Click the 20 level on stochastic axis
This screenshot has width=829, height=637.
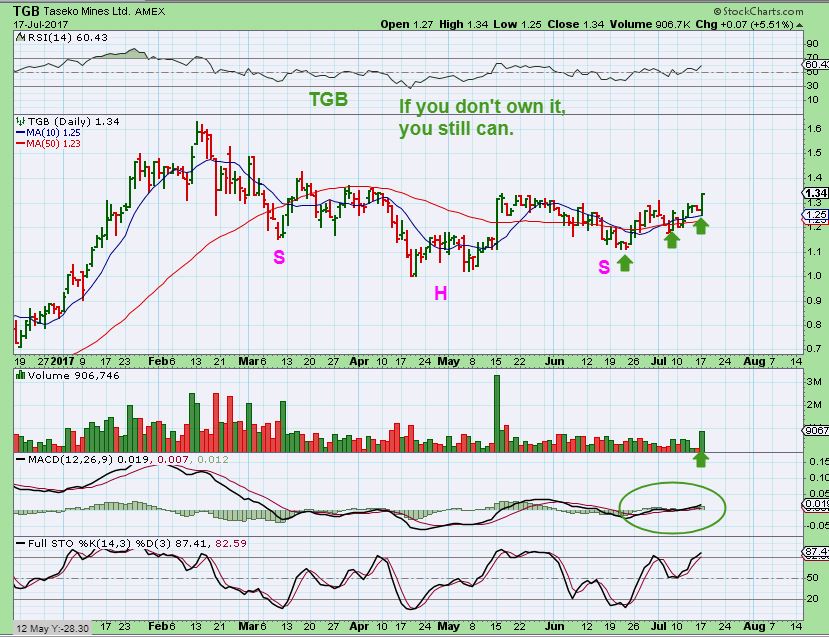pyautogui.click(x=813, y=599)
